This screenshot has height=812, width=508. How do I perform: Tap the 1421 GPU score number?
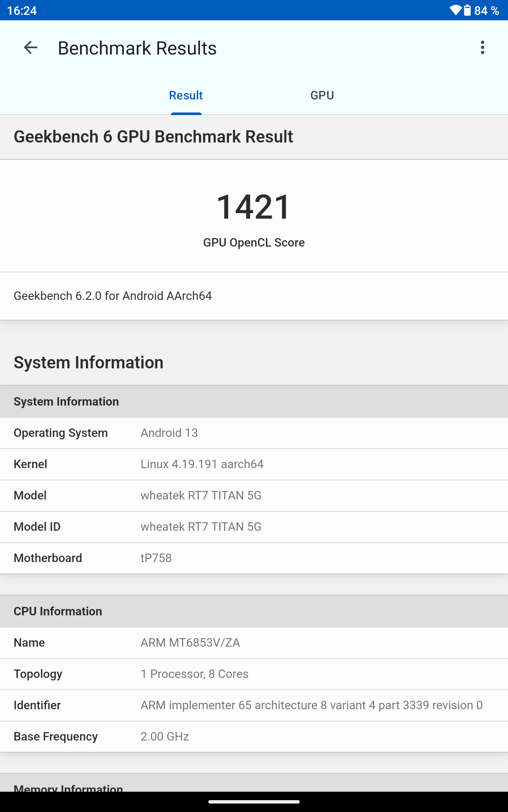(x=254, y=207)
